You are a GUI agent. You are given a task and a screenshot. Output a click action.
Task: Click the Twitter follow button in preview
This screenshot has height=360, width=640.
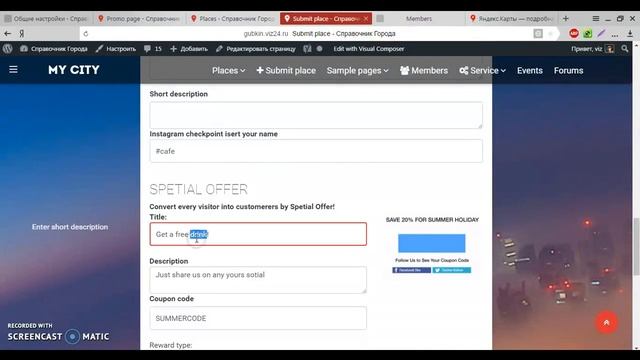pos(452,270)
